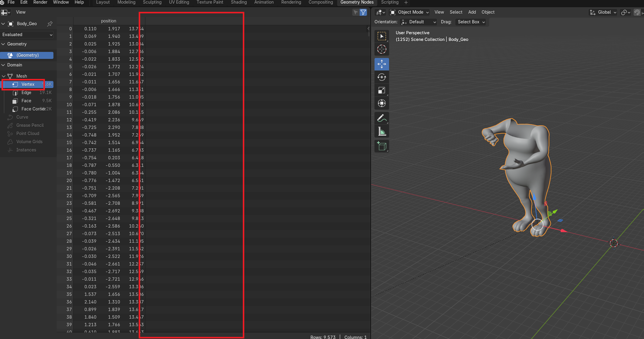Open Drag Select Box dropdown
Screen dimensions: 644x339
(x=471, y=22)
